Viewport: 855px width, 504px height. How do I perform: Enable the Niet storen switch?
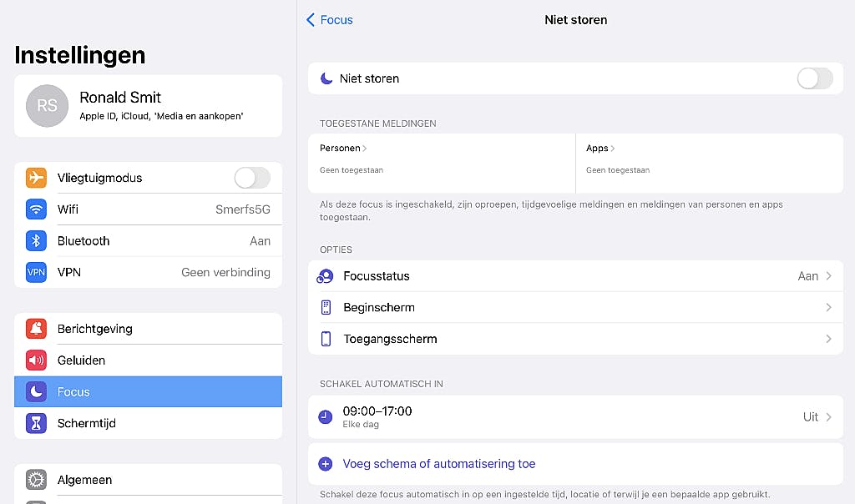814,78
